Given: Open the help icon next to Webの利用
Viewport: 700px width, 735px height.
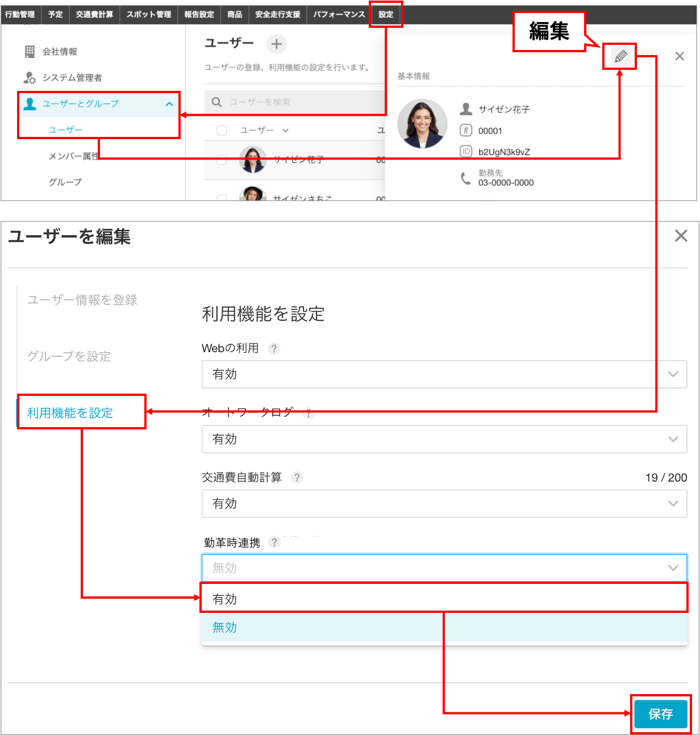Looking at the screenshot, I should coord(274,349).
